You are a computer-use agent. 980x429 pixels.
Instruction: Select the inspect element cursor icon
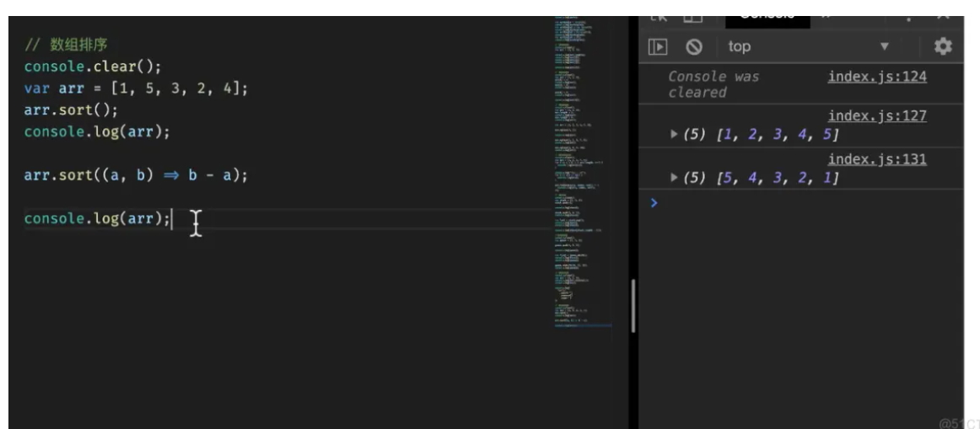coord(660,19)
